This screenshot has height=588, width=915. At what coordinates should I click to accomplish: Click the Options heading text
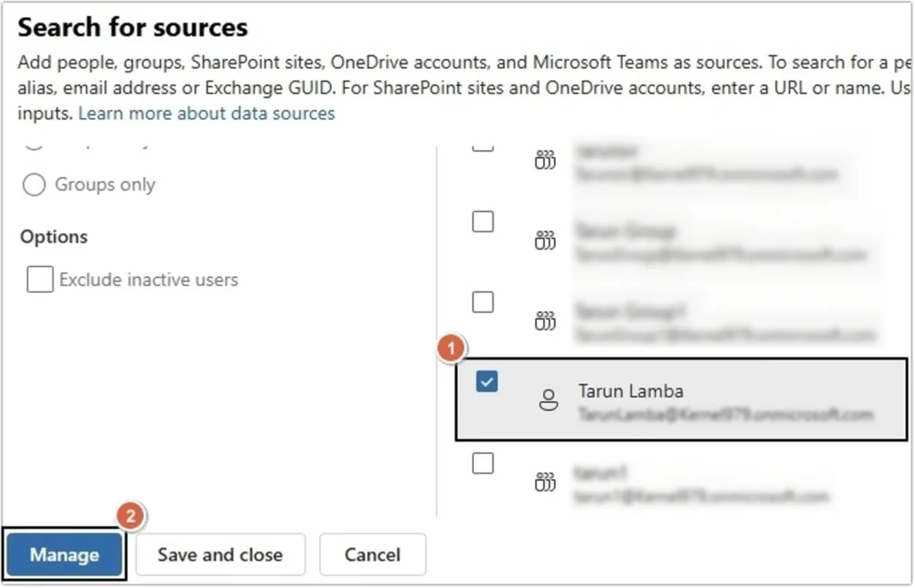tap(54, 237)
